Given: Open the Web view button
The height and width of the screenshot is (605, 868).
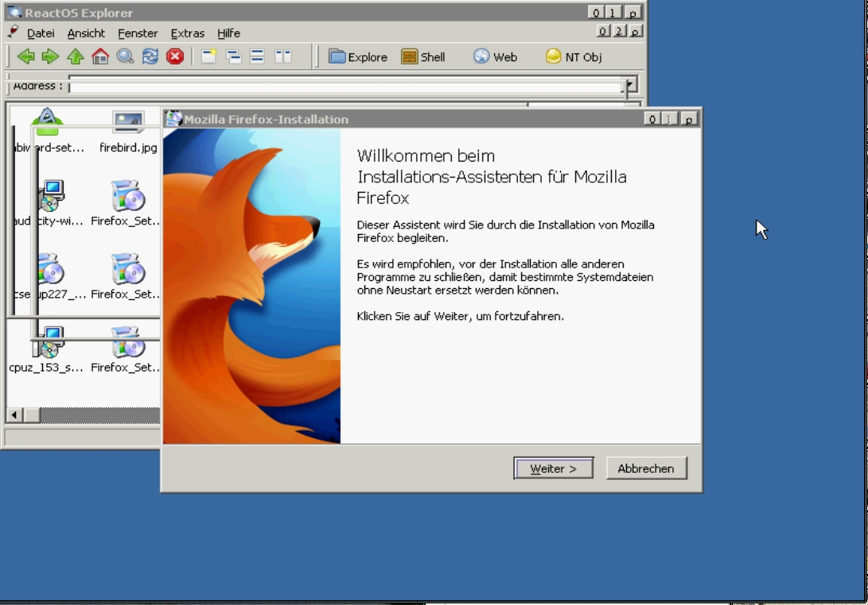Looking at the screenshot, I should point(495,57).
